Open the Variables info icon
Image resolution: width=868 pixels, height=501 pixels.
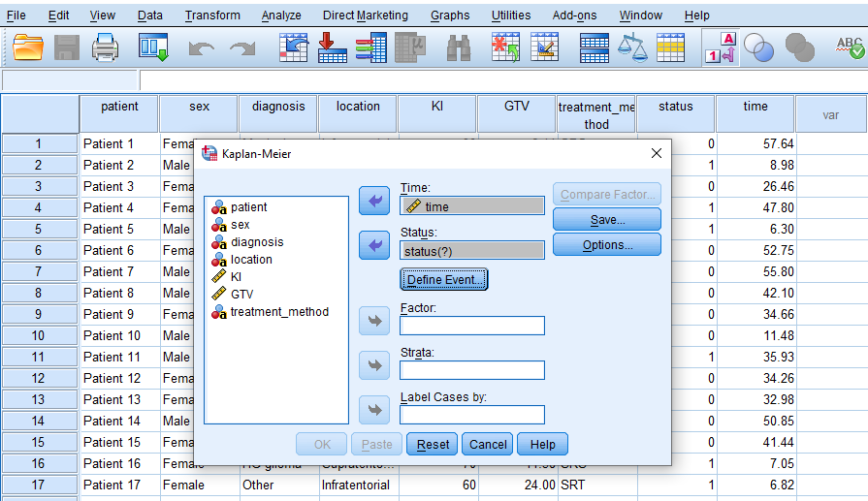click(370, 47)
